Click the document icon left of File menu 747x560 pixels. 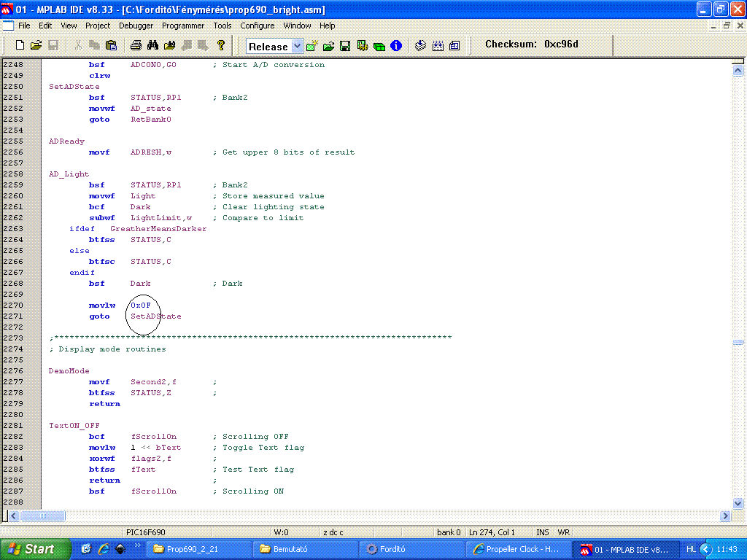click(8, 26)
